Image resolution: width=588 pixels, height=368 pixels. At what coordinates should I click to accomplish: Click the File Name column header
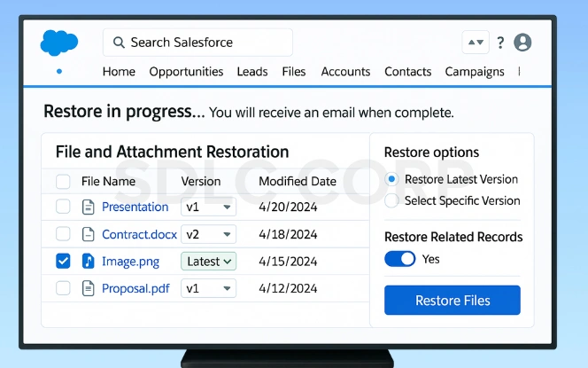click(108, 182)
